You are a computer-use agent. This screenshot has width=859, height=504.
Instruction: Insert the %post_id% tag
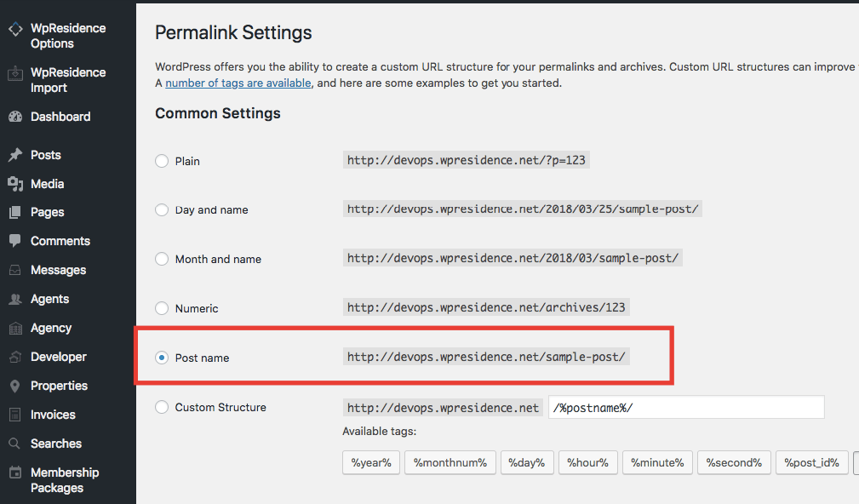(810, 462)
